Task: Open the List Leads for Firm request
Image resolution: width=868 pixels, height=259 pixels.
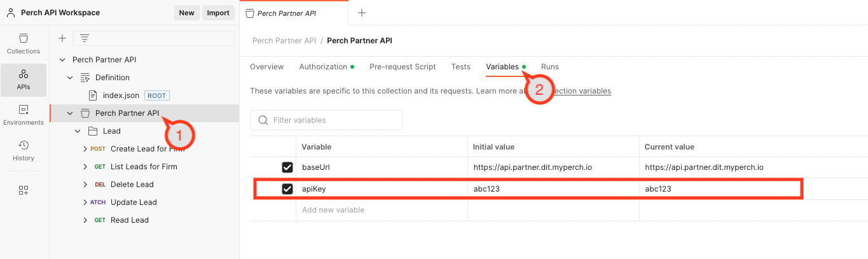Action: [144, 167]
